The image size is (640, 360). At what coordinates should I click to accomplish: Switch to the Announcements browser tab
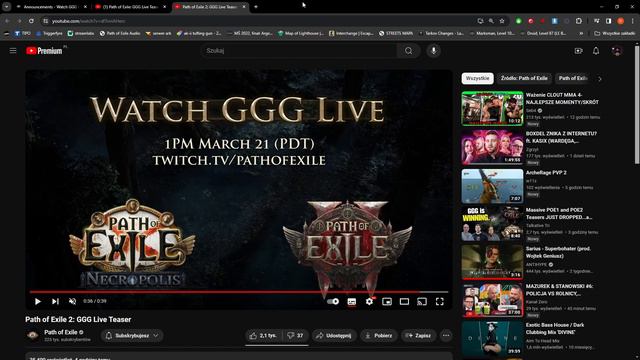point(51,7)
